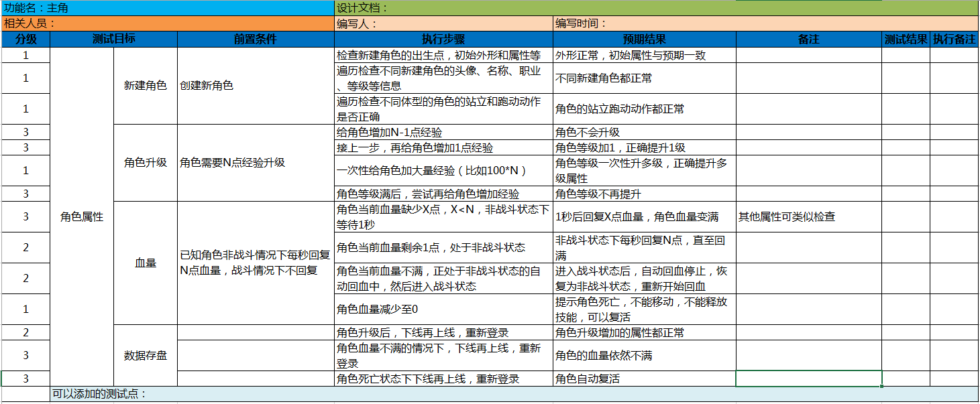Click the 可以添加的测试点 row

click(x=514, y=394)
